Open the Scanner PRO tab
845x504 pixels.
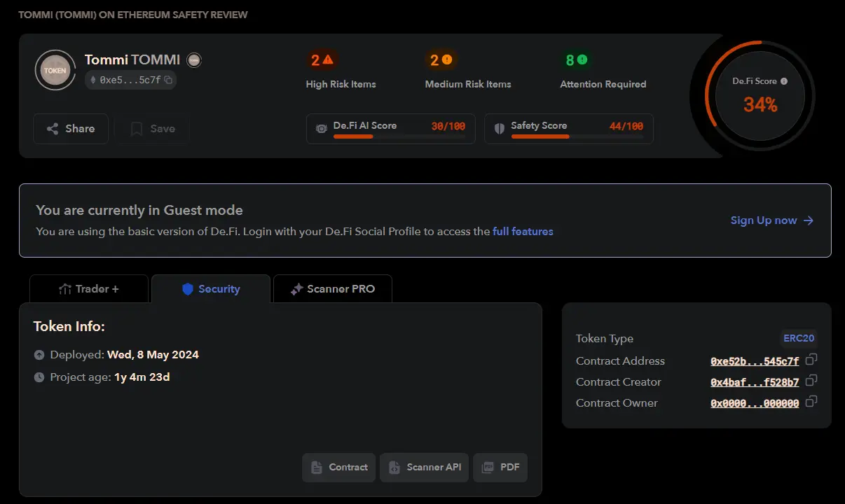pos(333,289)
